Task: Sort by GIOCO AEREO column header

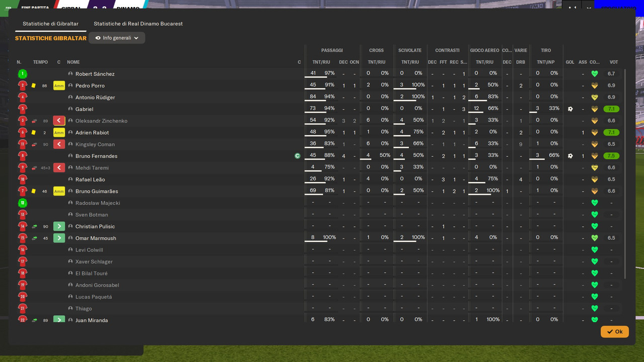Action: point(485,50)
